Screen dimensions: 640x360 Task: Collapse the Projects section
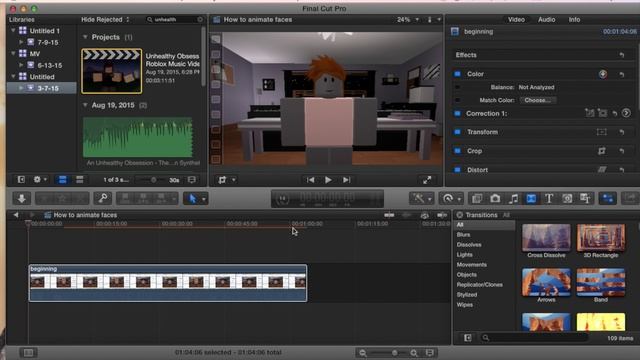85,37
